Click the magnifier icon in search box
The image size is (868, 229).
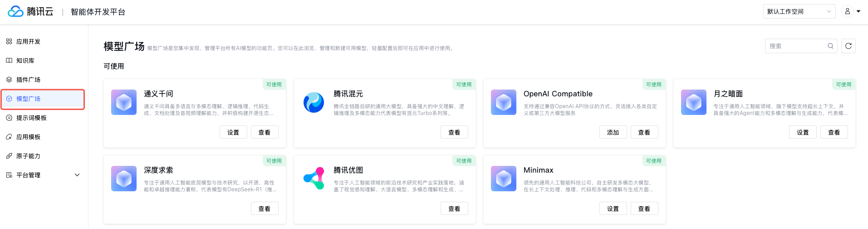(830, 46)
